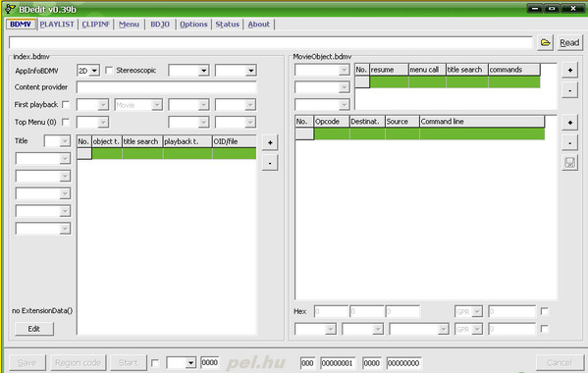Viewport: 588px width, 373px height.
Task: Click the Read button
Action: pyautogui.click(x=569, y=43)
